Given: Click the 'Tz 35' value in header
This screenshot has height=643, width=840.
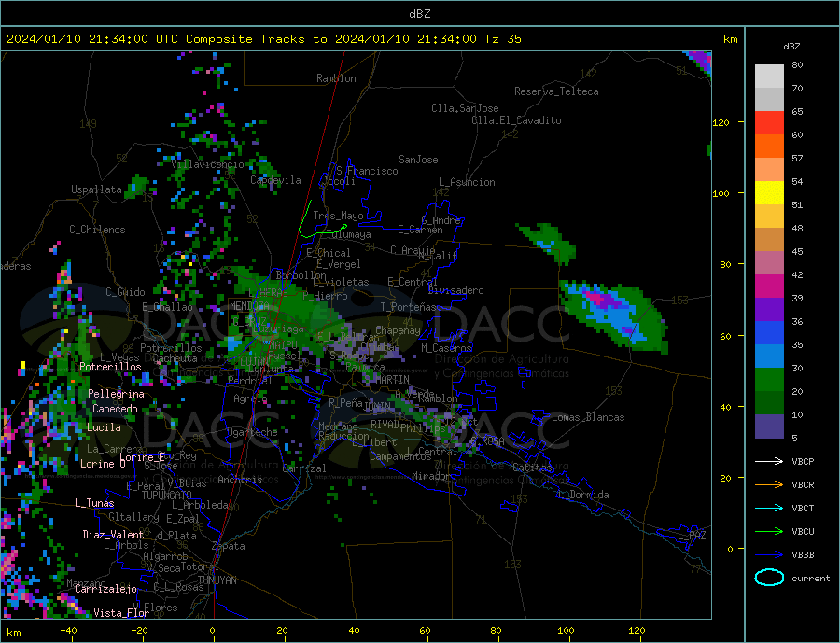Looking at the screenshot, I should pos(502,39).
